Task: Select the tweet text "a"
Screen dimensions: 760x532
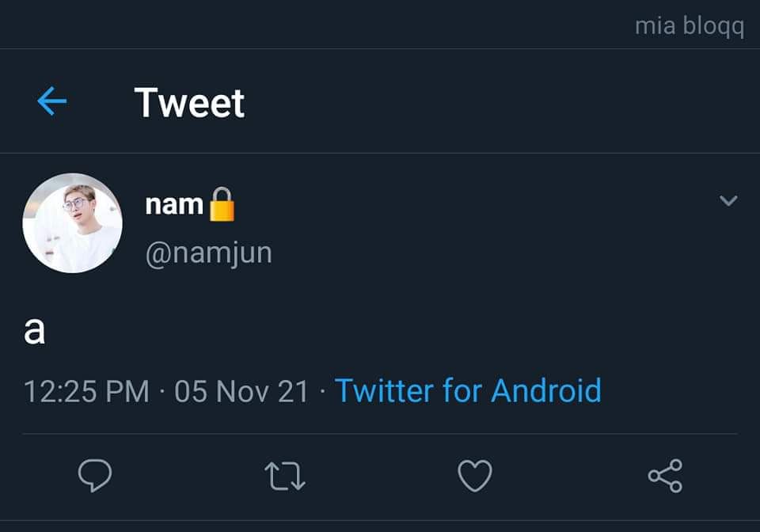Action: click(x=34, y=330)
